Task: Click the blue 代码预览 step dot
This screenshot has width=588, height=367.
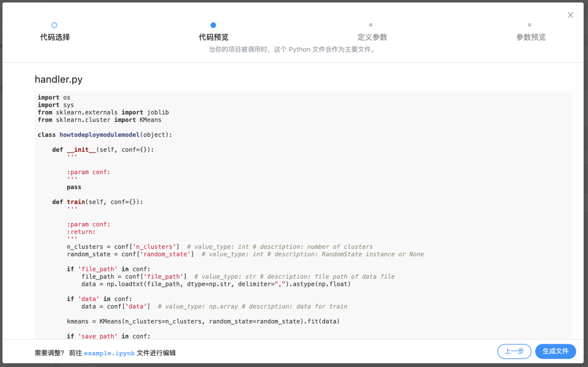Action: coord(213,25)
